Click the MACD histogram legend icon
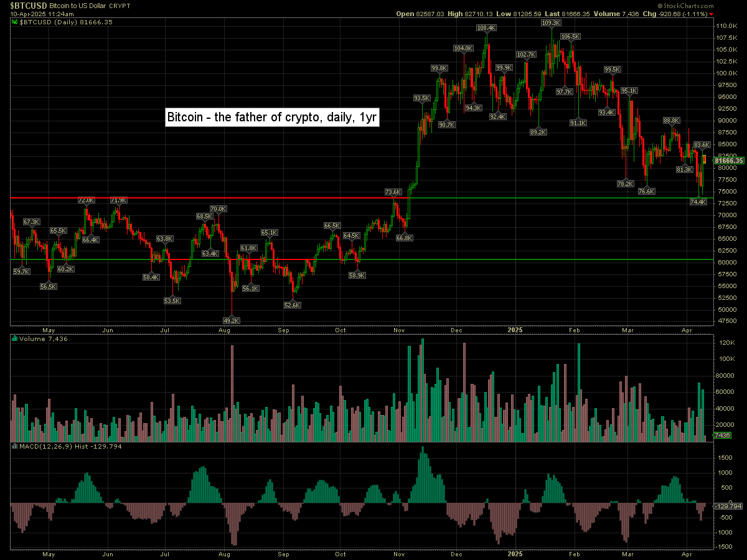 pyautogui.click(x=16, y=446)
